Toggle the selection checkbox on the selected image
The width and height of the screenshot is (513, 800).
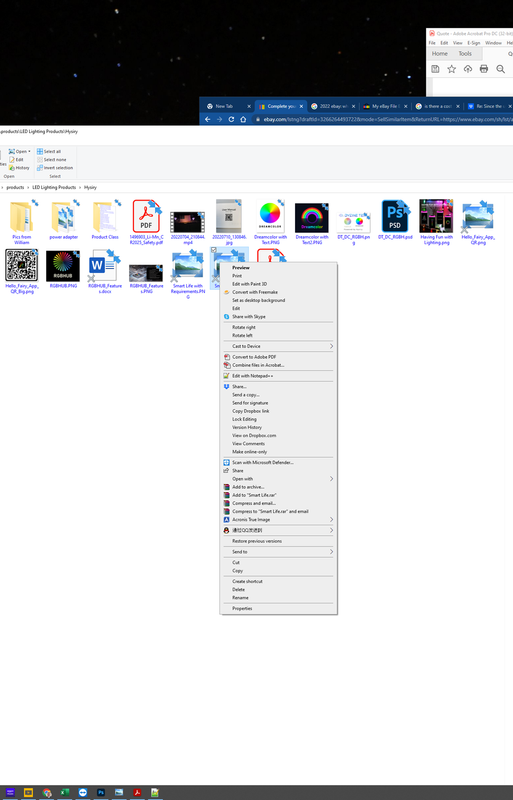214,250
